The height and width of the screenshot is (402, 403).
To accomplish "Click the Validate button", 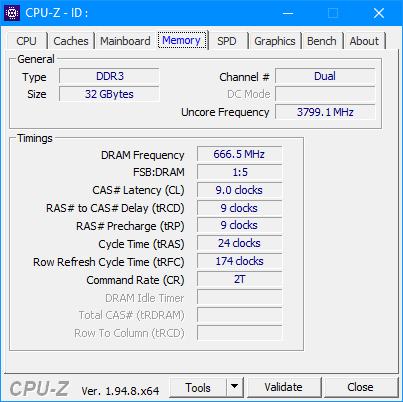I will (x=283, y=387).
